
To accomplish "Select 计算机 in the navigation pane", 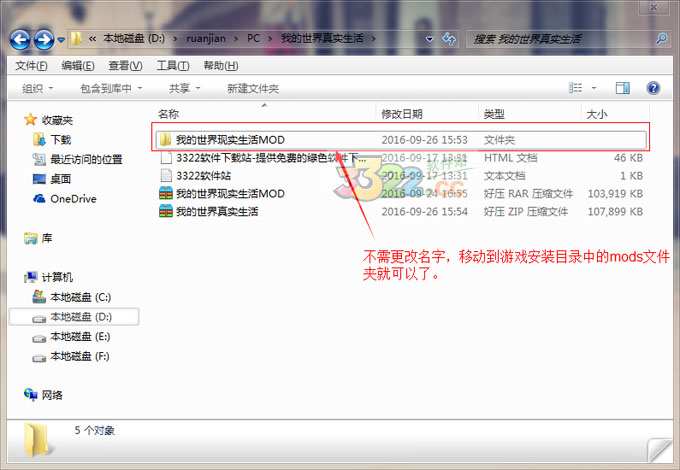I will click(x=57, y=277).
